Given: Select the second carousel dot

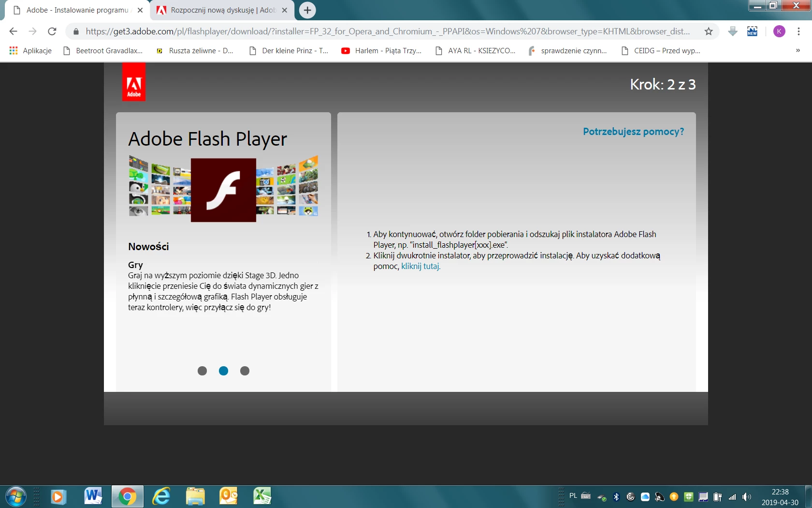Looking at the screenshot, I should pos(223,371).
